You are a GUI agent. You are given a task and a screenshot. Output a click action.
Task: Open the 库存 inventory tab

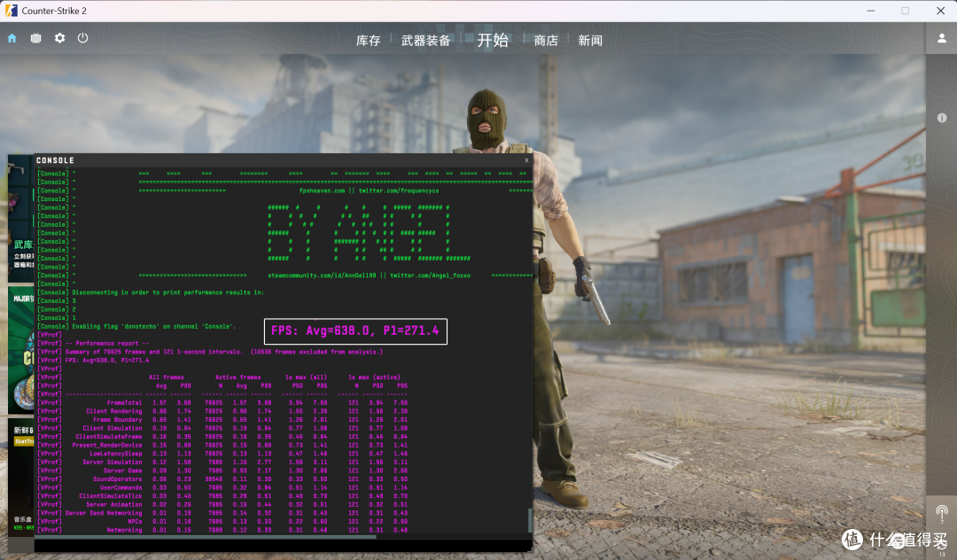coord(368,40)
